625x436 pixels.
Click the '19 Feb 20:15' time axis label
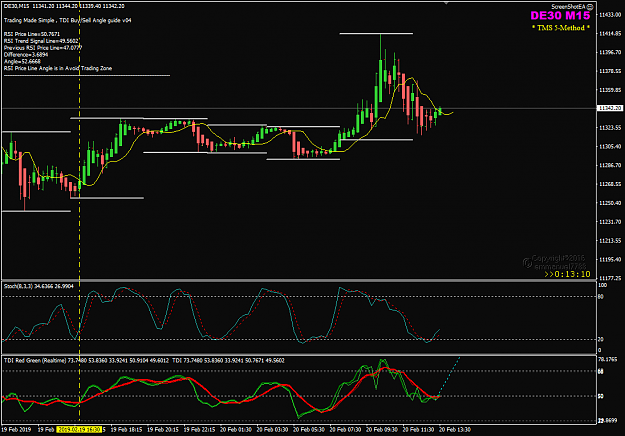pyautogui.click(x=163, y=429)
